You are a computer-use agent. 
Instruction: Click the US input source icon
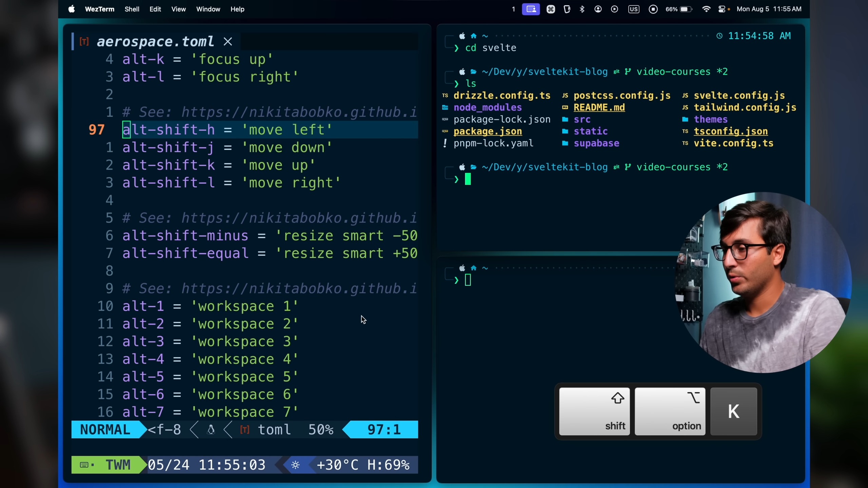click(633, 9)
